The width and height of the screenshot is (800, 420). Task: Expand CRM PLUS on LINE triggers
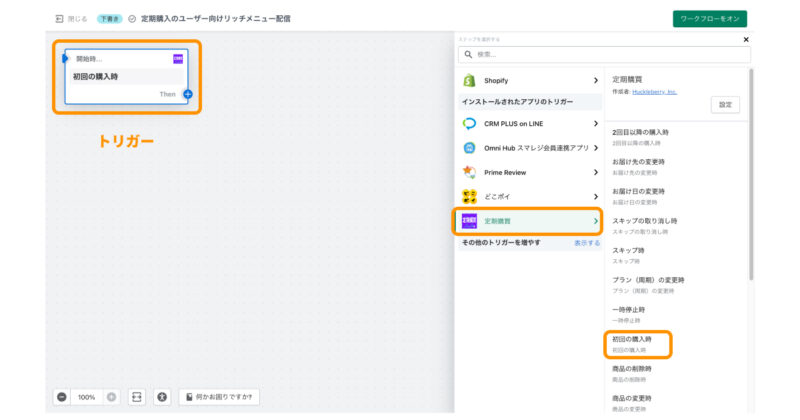pyautogui.click(x=530, y=123)
